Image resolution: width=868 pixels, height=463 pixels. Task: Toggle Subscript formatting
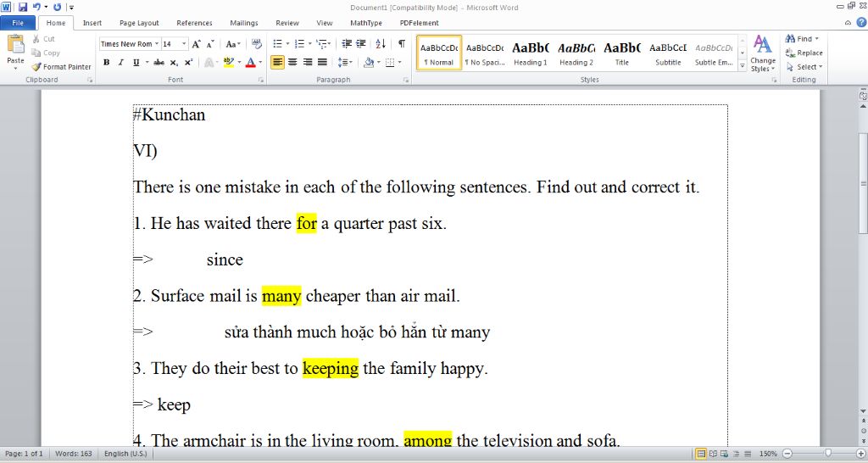(x=174, y=63)
